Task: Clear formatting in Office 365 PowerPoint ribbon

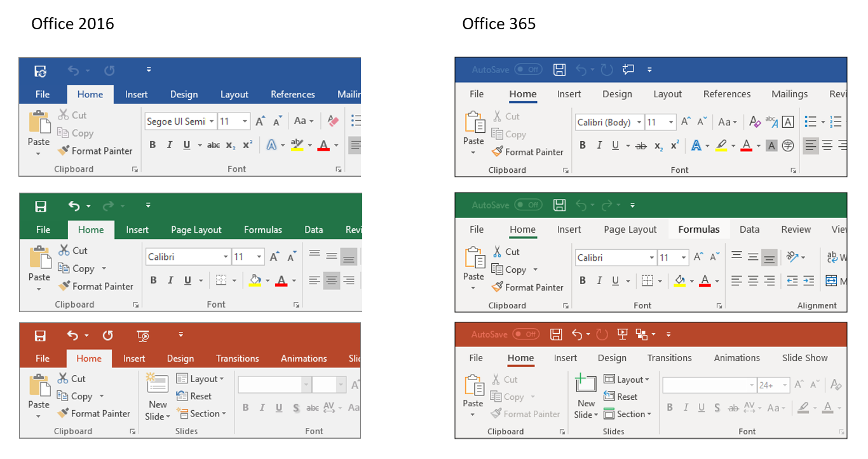Action: click(x=836, y=385)
